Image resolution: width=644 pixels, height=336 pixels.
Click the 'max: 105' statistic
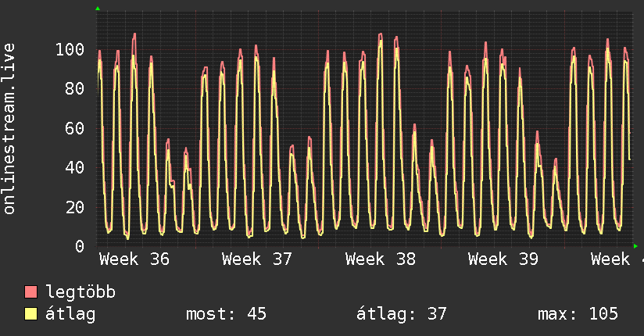(x=578, y=314)
